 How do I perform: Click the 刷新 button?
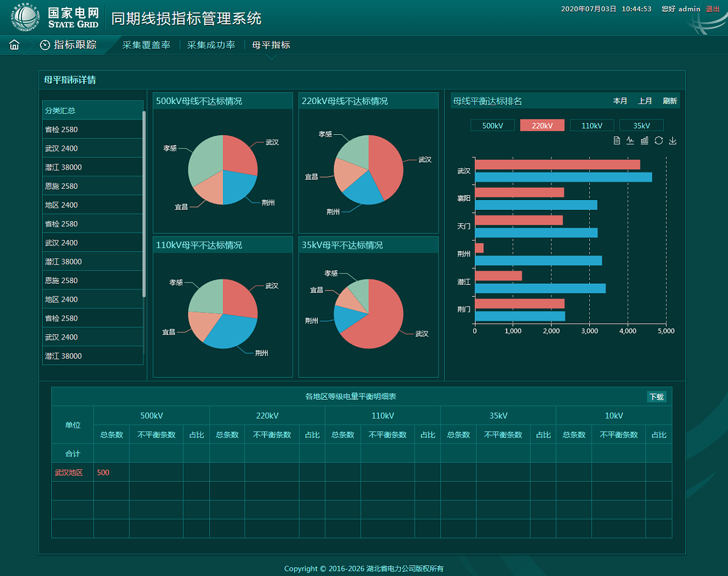click(669, 101)
